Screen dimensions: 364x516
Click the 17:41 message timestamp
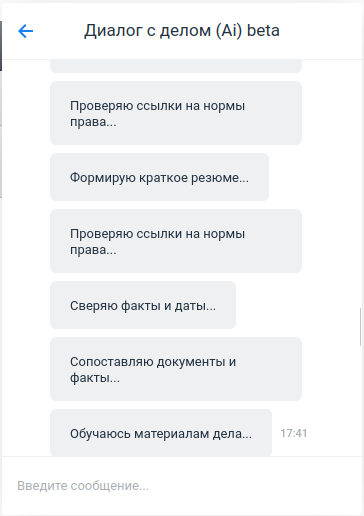(x=294, y=433)
